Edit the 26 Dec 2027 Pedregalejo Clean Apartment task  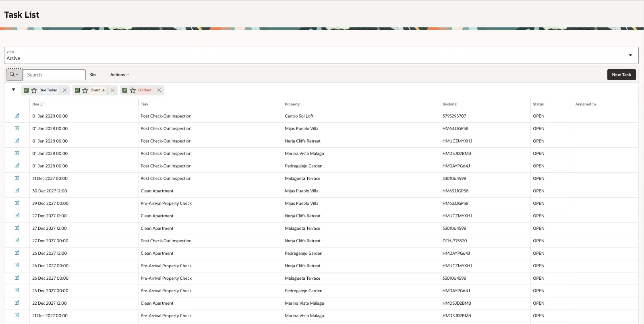[x=17, y=253]
